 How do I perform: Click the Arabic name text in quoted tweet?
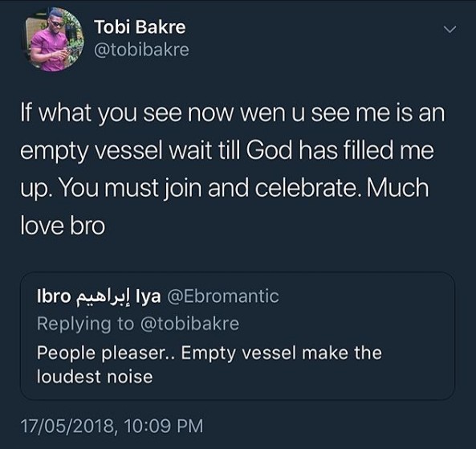[x=103, y=297]
